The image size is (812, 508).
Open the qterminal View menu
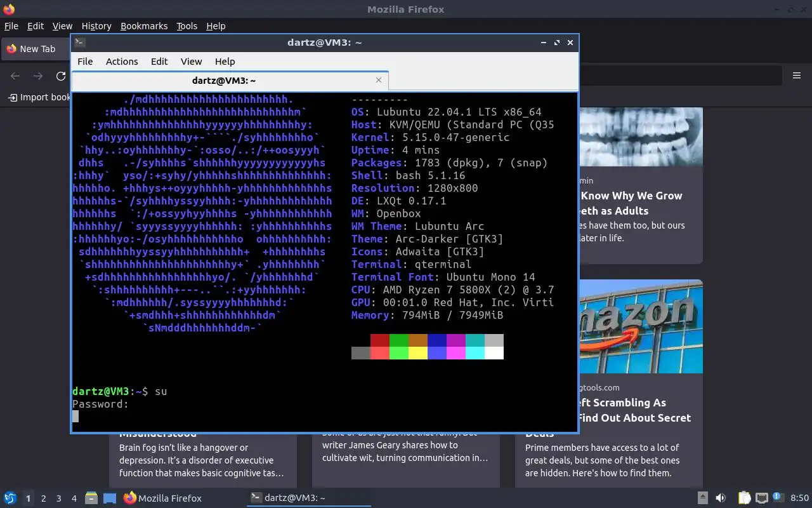[191, 62]
